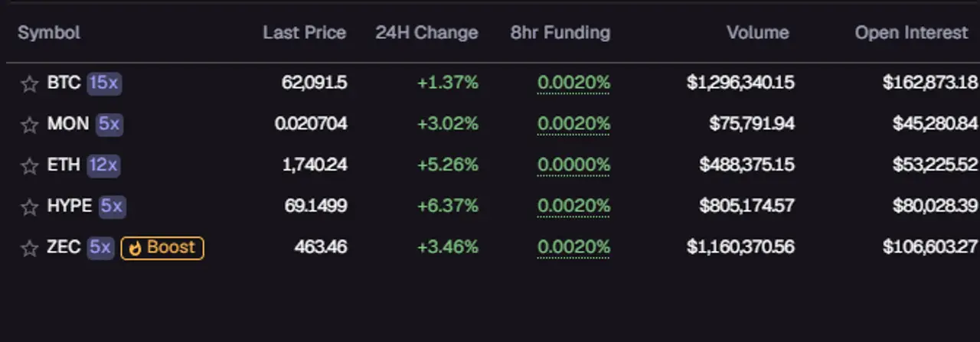This screenshot has width=980, height=342.
Task: Click MON's 0.0020% funding rate
Action: click(573, 124)
